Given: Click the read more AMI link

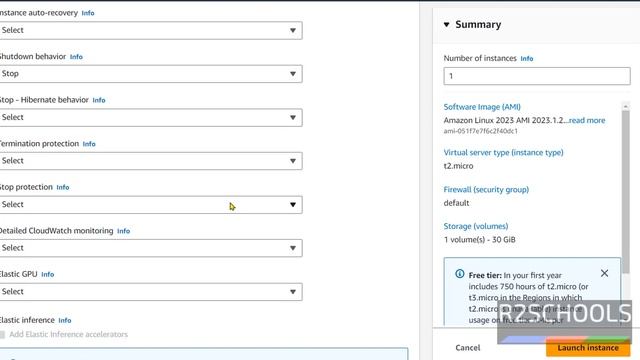Looking at the screenshot, I should (587, 120).
